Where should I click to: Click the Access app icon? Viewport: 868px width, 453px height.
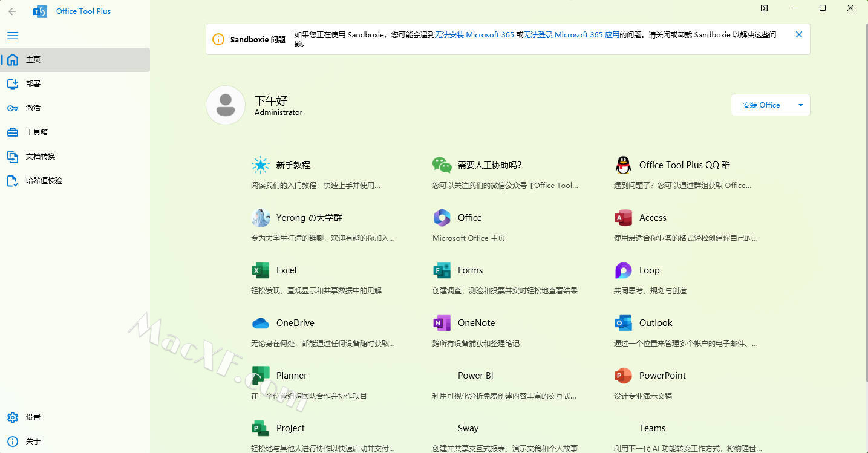623,218
